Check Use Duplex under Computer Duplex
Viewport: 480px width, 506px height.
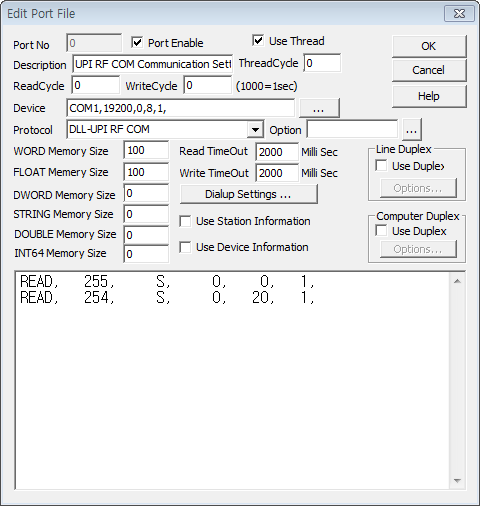click(x=381, y=231)
